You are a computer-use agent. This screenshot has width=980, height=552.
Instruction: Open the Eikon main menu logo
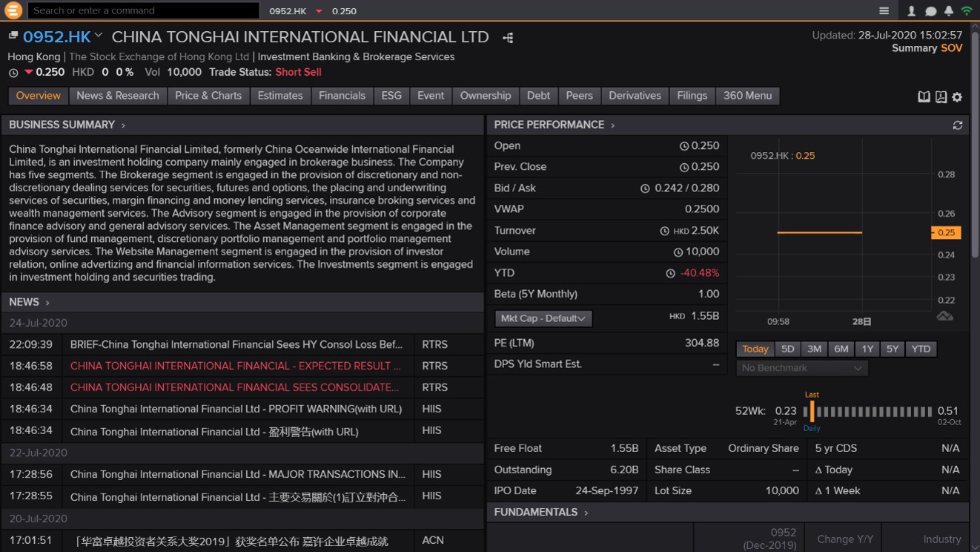tap(13, 10)
